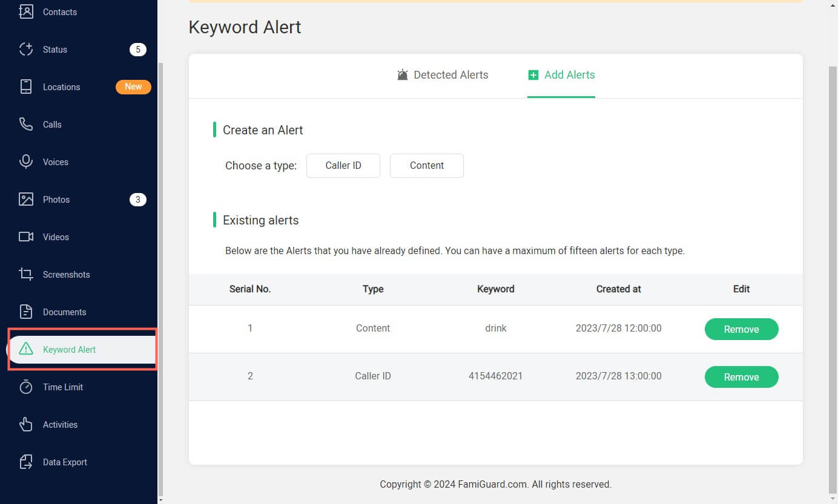Go to Photos in sidebar
Screen dimensions: 838x504
point(56,200)
